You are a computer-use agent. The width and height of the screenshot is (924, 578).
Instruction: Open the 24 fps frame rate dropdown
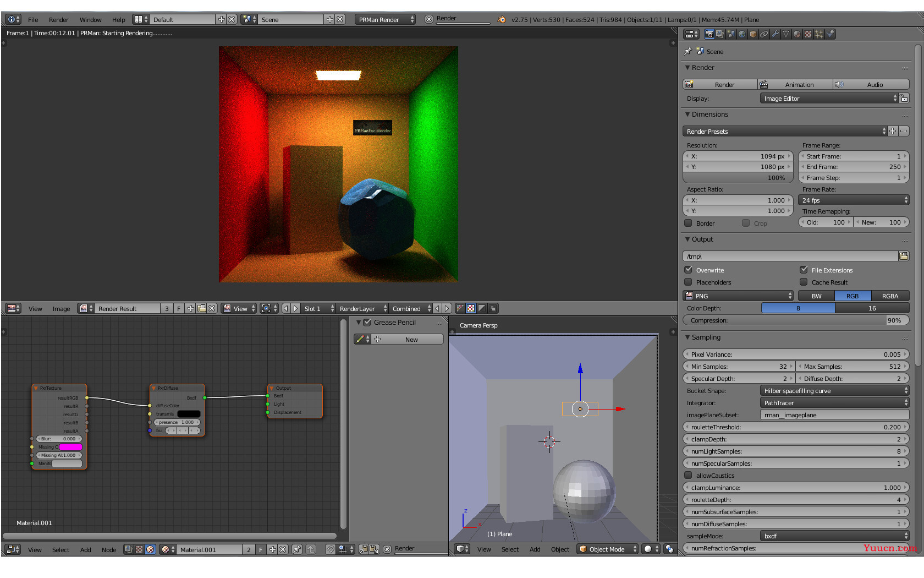pos(854,200)
